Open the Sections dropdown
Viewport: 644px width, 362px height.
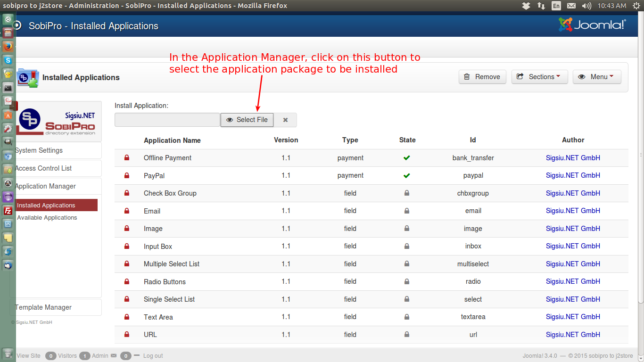click(539, 77)
